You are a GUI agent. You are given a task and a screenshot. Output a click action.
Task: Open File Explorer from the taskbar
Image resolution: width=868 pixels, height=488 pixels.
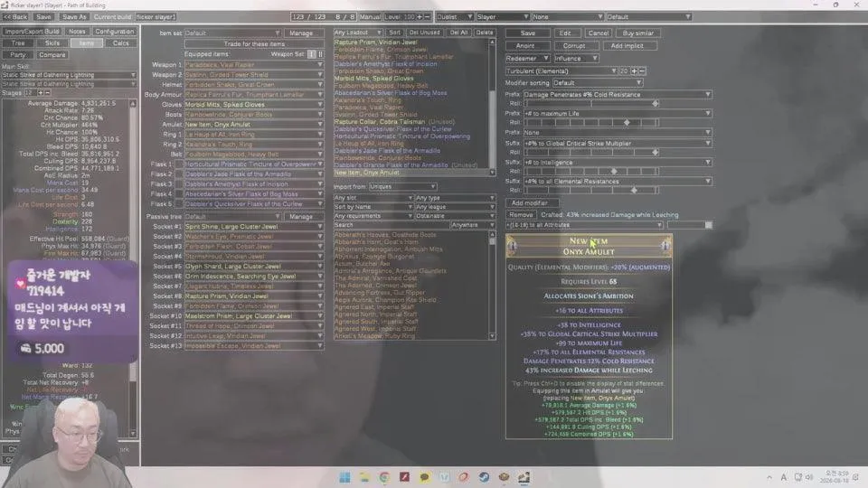[364, 477]
